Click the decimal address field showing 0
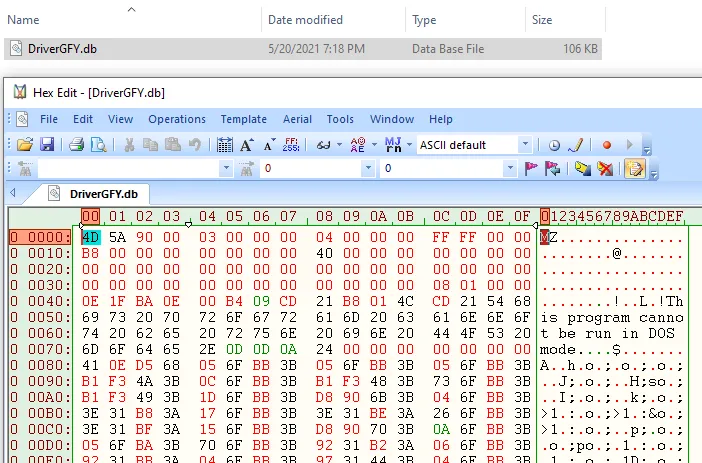 click(442, 168)
